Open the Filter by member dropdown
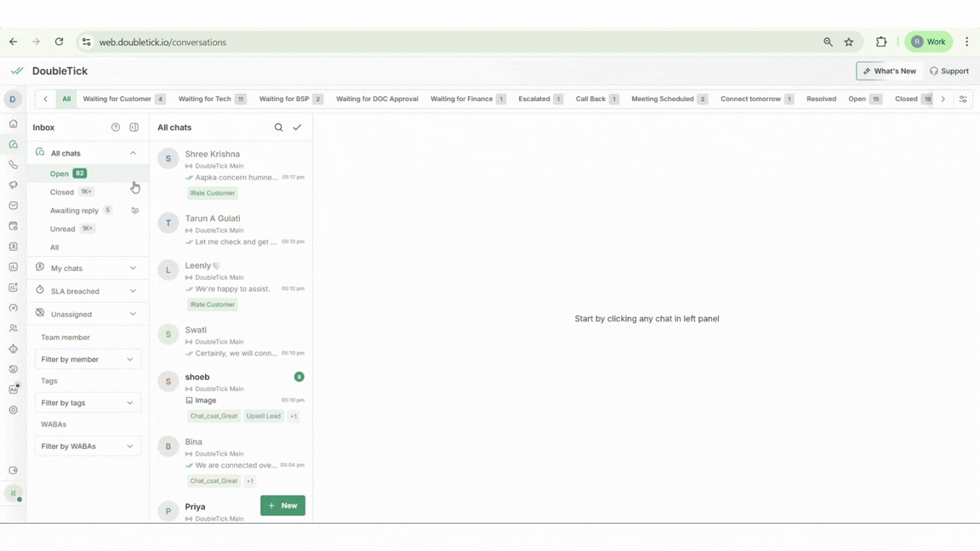The height and width of the screenshot is (551, 980). [x=87, y=360]
